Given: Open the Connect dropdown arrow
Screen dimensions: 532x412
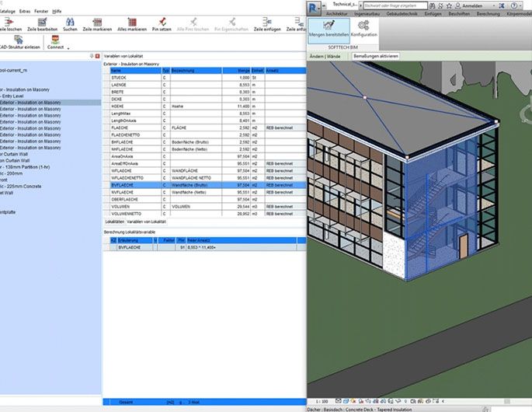Looking at the screenshot, I should click(68, 47).
